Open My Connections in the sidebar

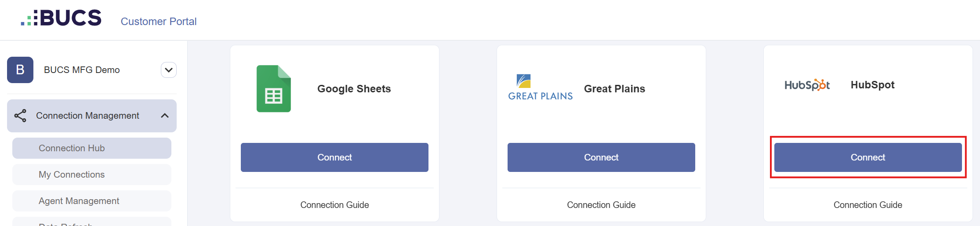coord(92,175)
